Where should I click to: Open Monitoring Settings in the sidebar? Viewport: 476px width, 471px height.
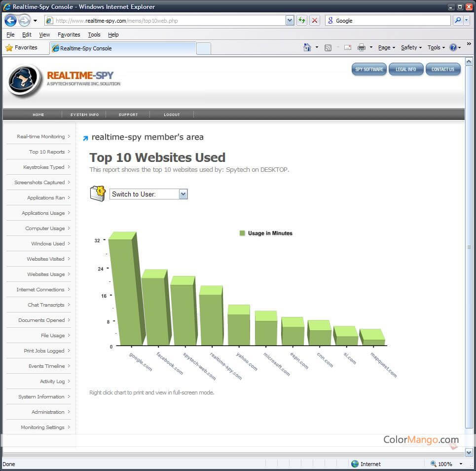click(x=42, y=427)
